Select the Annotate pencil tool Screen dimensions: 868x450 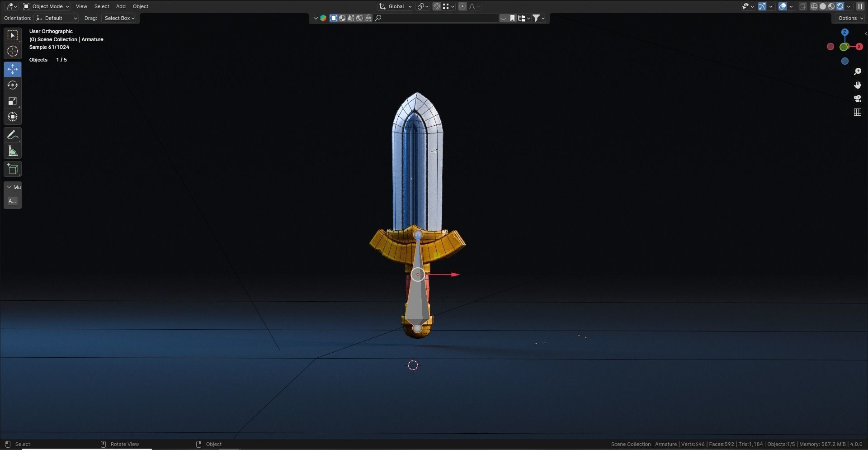(x=13, y=135)
